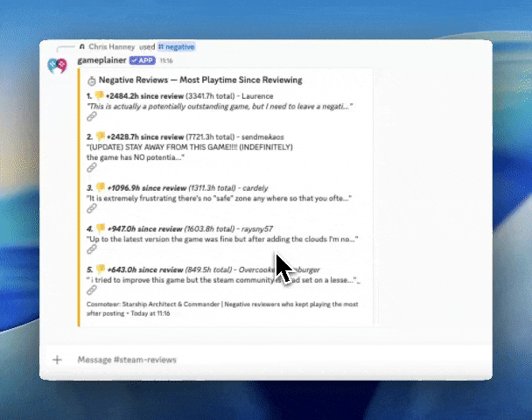Click "the game has NO potentia..." line

coord(136,157)
